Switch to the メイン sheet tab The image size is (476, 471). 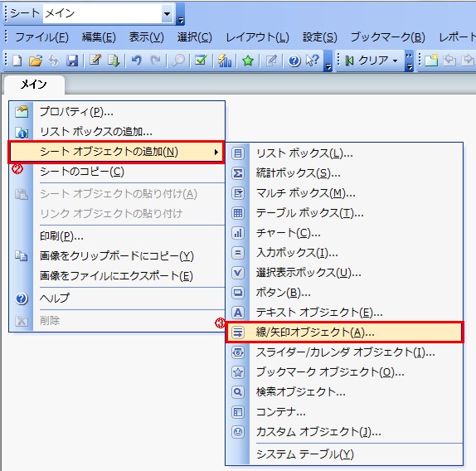33,85
